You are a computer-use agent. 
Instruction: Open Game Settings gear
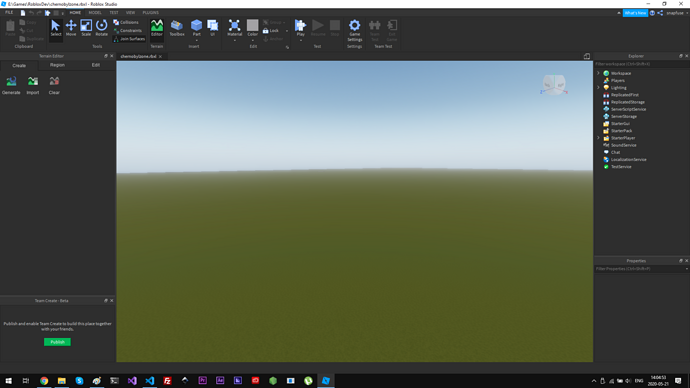355,30
